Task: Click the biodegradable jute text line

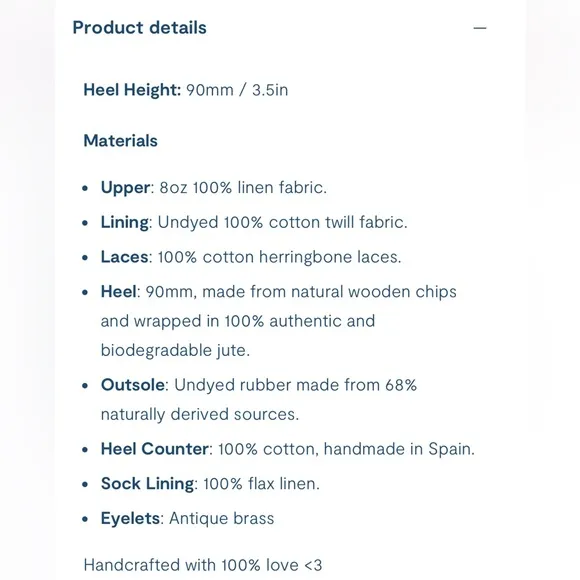Action: tap(175, 351)
